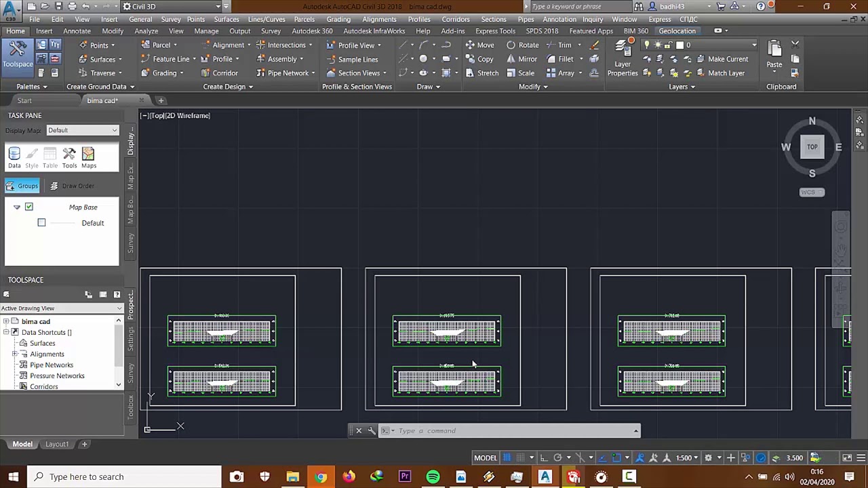This screenshot has height=488, width=868.
Task: Click the Customization menu icon in status bar
Action: (x=861, y=457)
